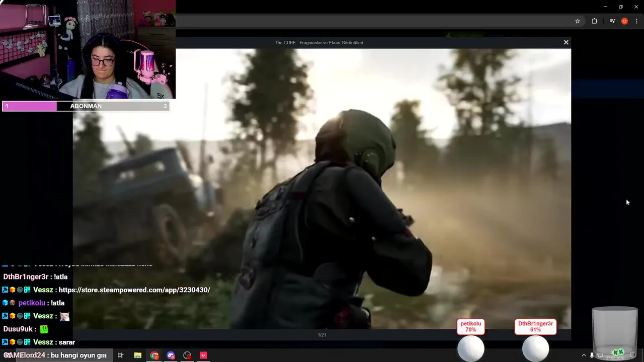
Task: Click the cat emote in Vessz's message
Action: click(64, 316)
